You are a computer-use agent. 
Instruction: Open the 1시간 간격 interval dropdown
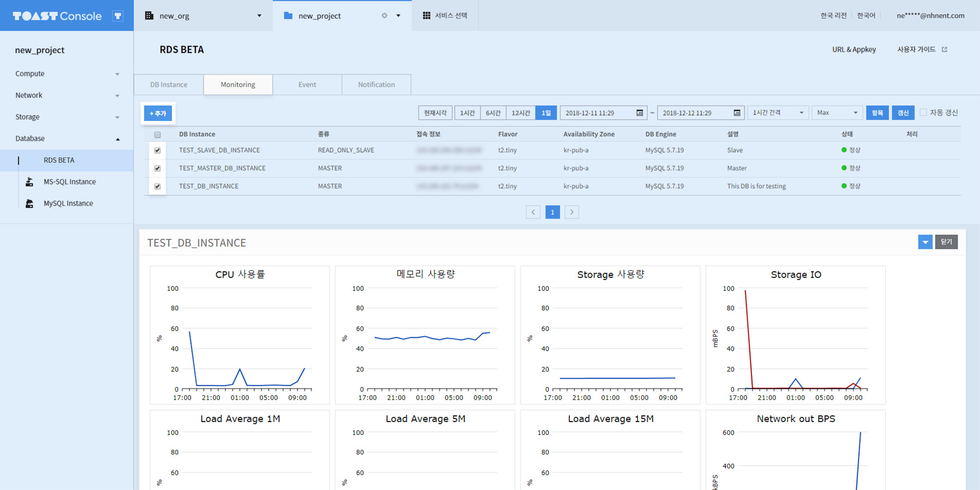coord(778,113)
